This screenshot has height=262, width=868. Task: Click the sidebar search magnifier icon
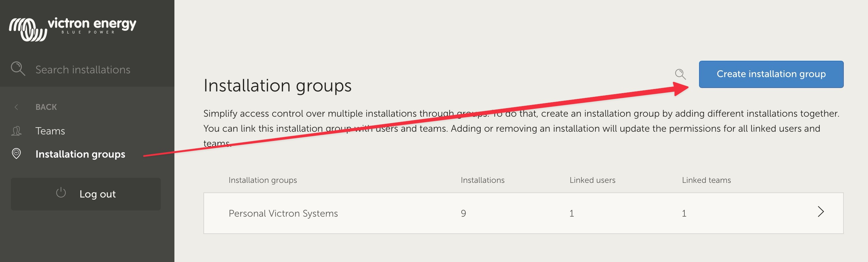(x=18, y=69)
